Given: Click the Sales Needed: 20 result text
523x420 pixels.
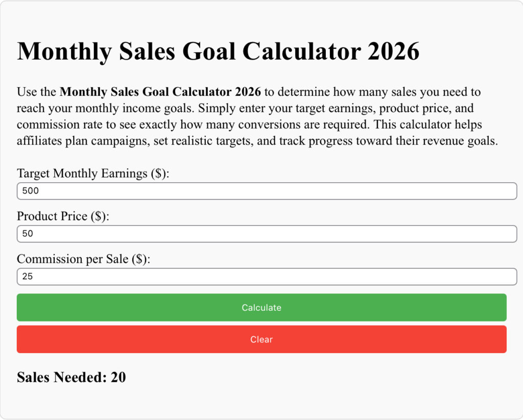Looking at the screenshot, I should [x=72, y=377].
